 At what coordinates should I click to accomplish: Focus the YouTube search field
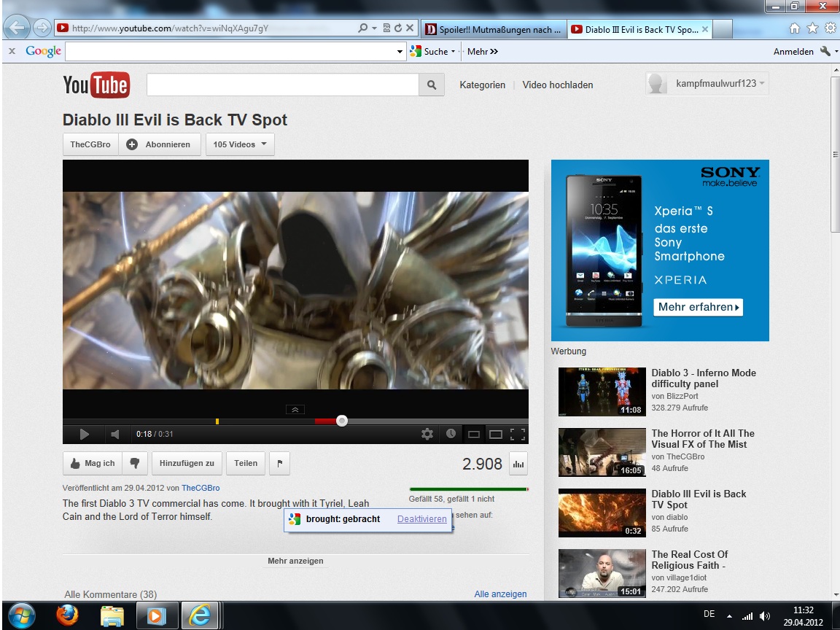283,85
